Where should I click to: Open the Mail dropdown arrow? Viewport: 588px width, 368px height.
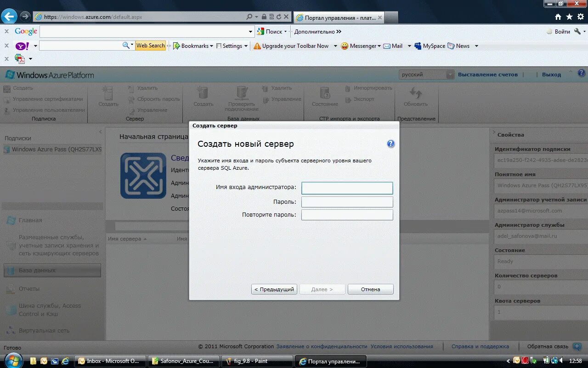(409, 46)
